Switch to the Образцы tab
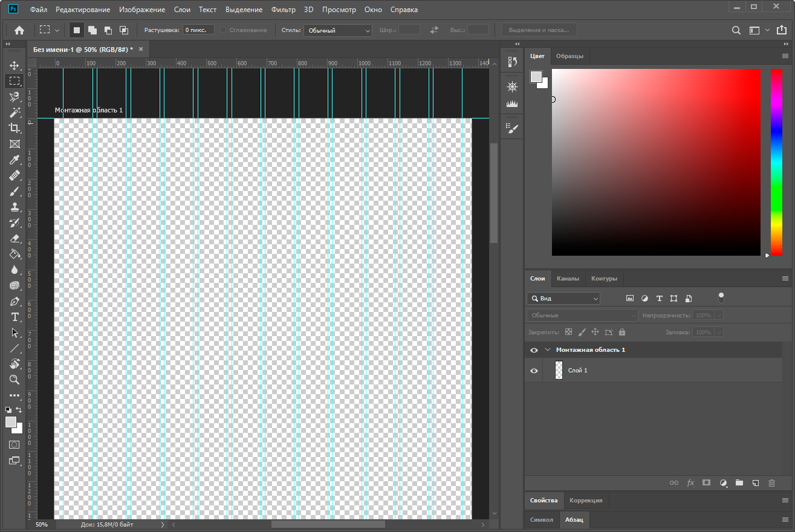Viewport: 795px width, 532px height. pyautogui.click(x=569, y=56)
